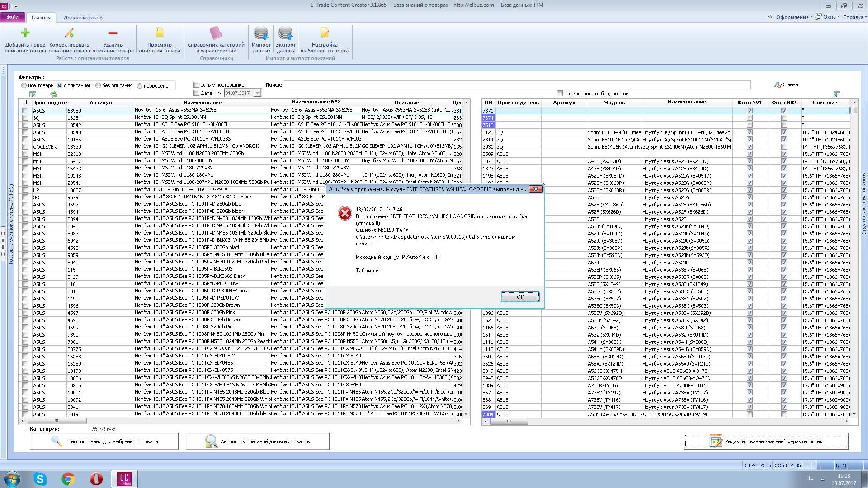Click the red minus delete description icon
868x488 pixels.
pos(113,33)
